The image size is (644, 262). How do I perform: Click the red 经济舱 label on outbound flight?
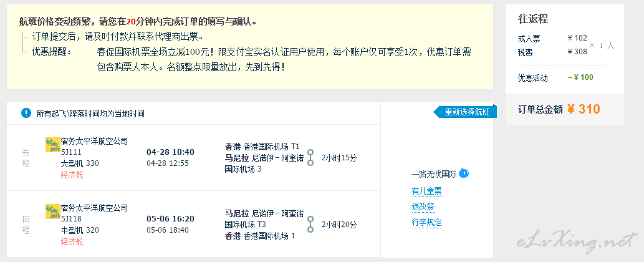click(72, 175)
